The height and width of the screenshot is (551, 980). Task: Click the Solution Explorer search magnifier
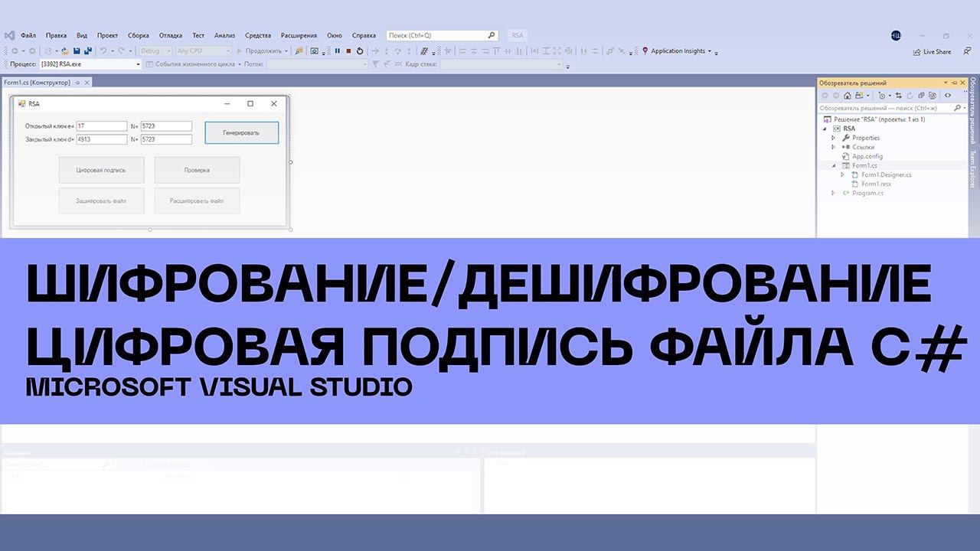(x=957, y=109)
